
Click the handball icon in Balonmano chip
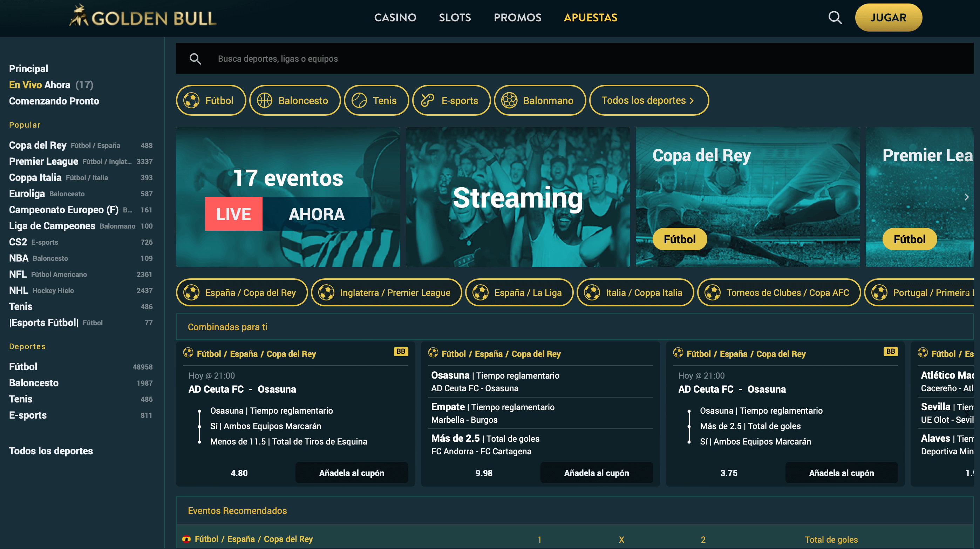509,101
